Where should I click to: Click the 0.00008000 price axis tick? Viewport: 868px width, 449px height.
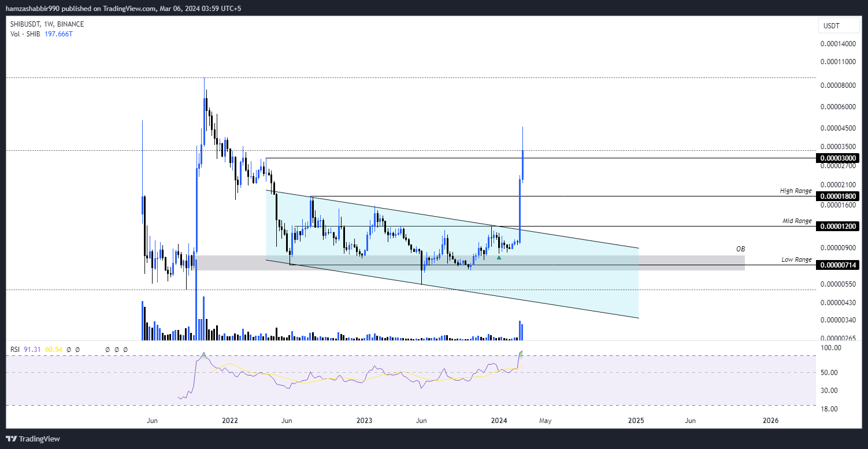838,85
